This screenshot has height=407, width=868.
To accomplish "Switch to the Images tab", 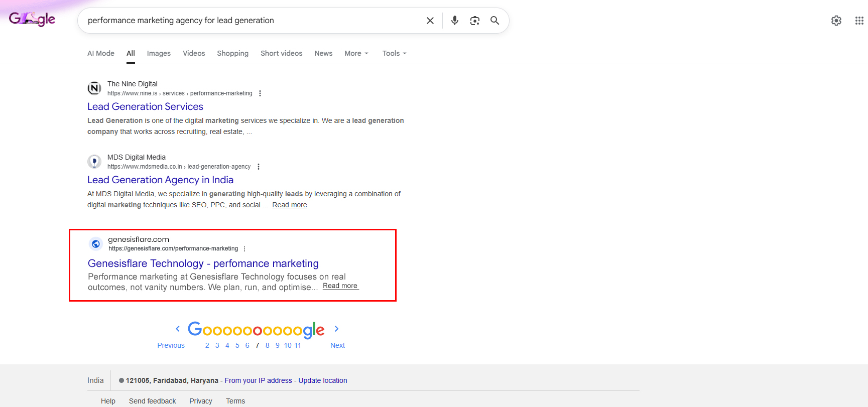I will point(159,53).
